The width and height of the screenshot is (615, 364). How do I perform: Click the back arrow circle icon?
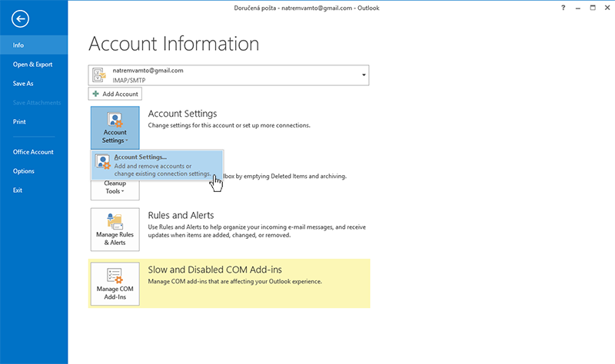[20, 18]
